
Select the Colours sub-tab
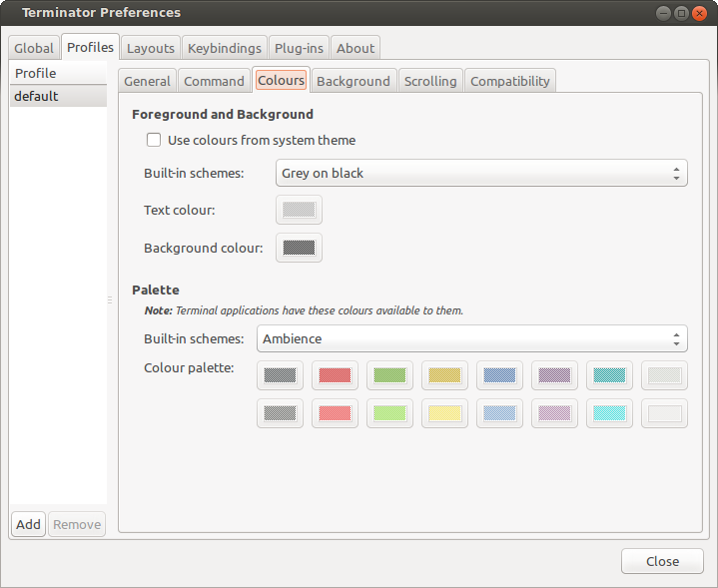(x=282, y=80)
